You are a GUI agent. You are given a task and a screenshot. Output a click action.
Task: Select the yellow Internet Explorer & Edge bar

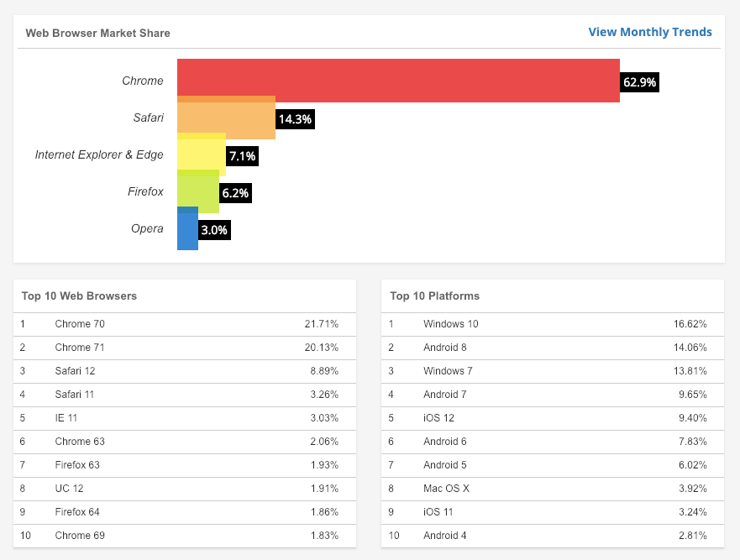coord(202,154)
